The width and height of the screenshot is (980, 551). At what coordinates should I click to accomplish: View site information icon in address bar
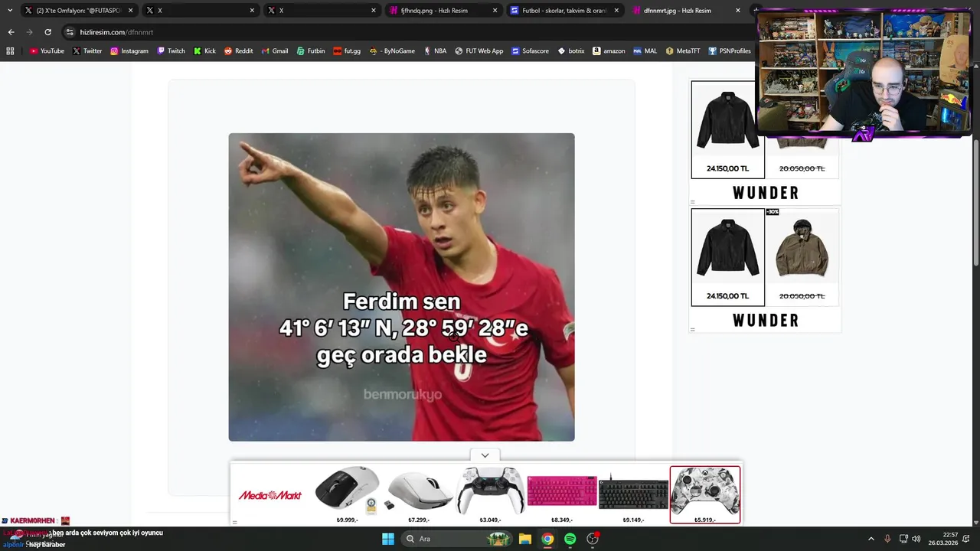(x=70, y=32)
